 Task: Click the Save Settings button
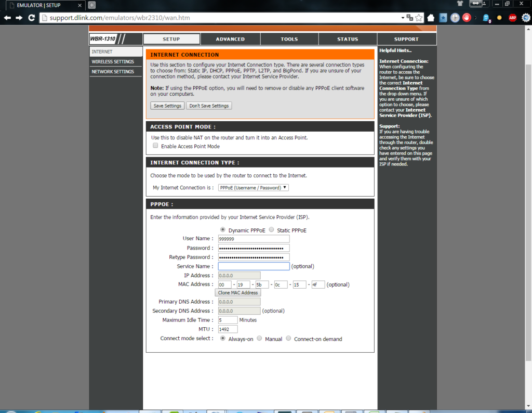[x=167, y=106]
